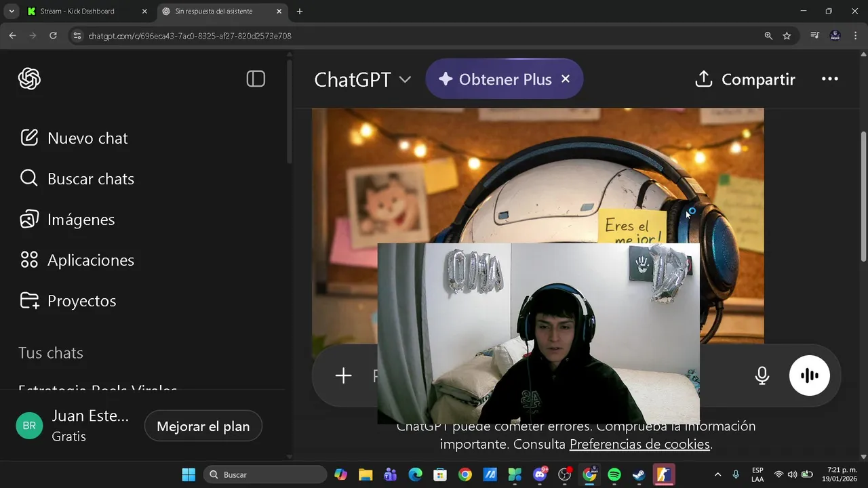Dismiss the Obtener Plus banner
Screen dimensions: 868x488
(566, 79)
